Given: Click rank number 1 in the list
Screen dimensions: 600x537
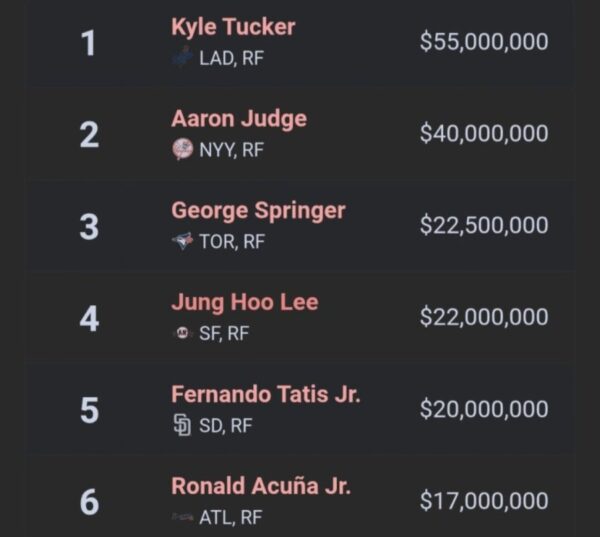Looking at the screenshot, I should point(89,44).
